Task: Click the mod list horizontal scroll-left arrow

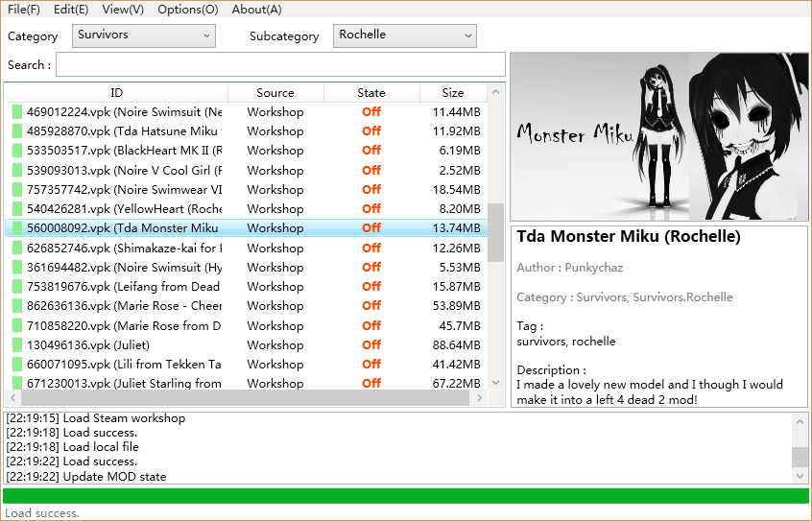Action: coord(12,398)
